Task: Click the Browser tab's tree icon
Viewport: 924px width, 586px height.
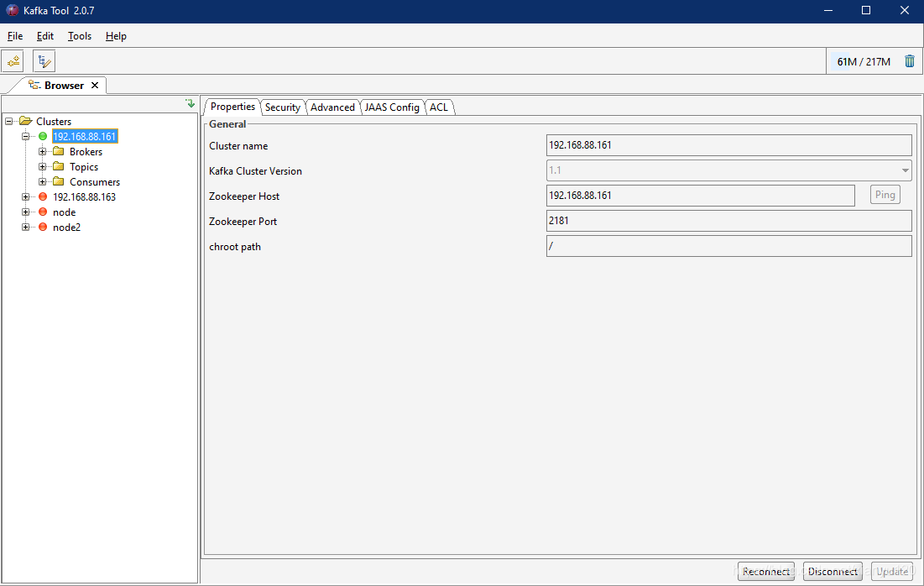Action: [34, 86]
